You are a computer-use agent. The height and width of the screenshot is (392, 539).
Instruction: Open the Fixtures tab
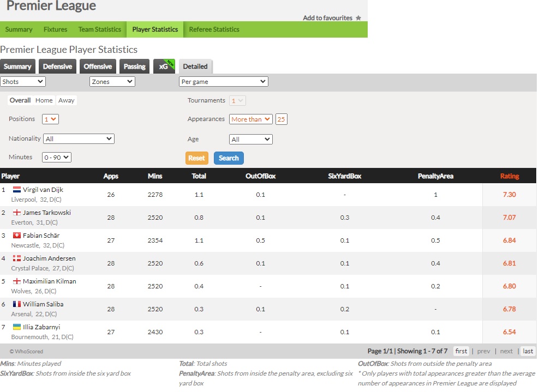click(x=55, y=29)
